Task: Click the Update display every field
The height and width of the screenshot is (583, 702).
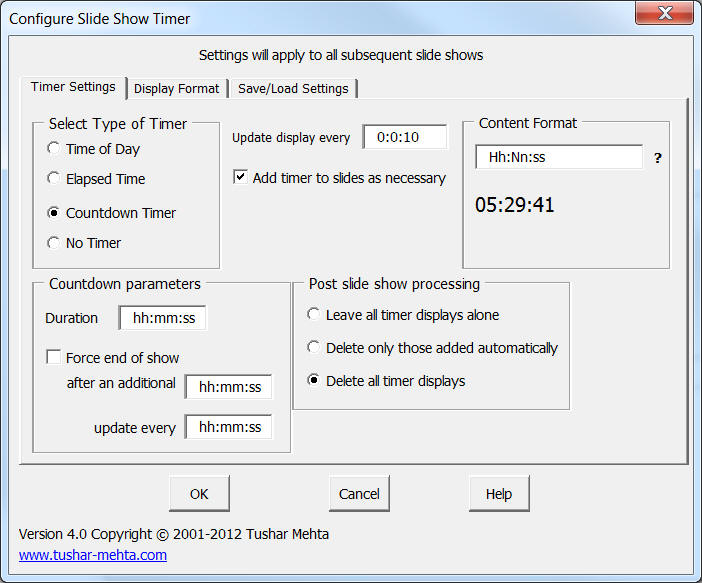Action: 404,138
